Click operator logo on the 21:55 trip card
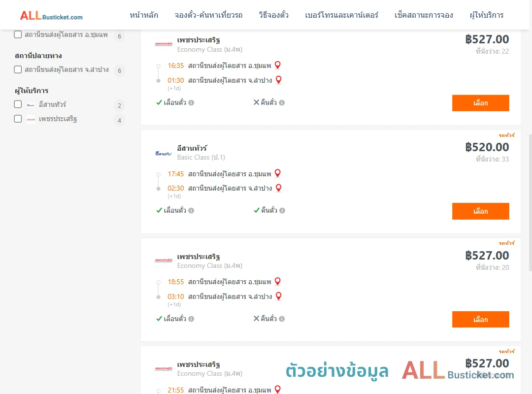Image resolution: width=532 pixels, height=394 pixels. pyautogui.click(x=164, y=368)
